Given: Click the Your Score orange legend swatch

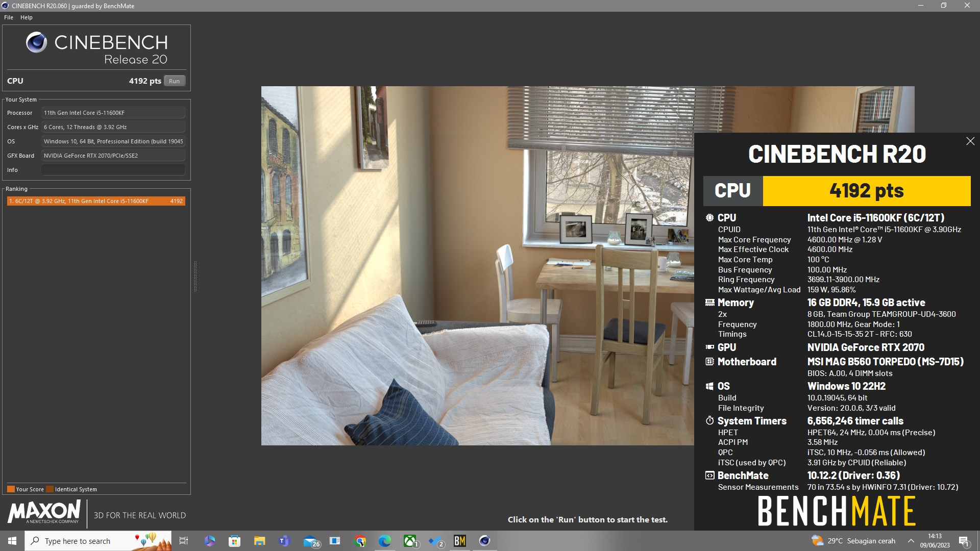Looking at the screenshot, I should pos(11,489).
